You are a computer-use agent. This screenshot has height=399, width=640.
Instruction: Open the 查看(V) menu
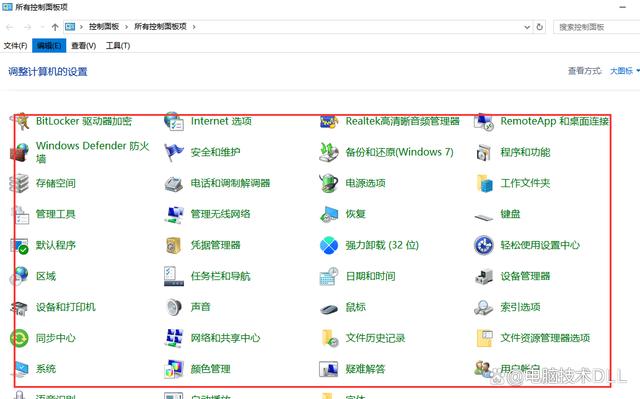84,46
